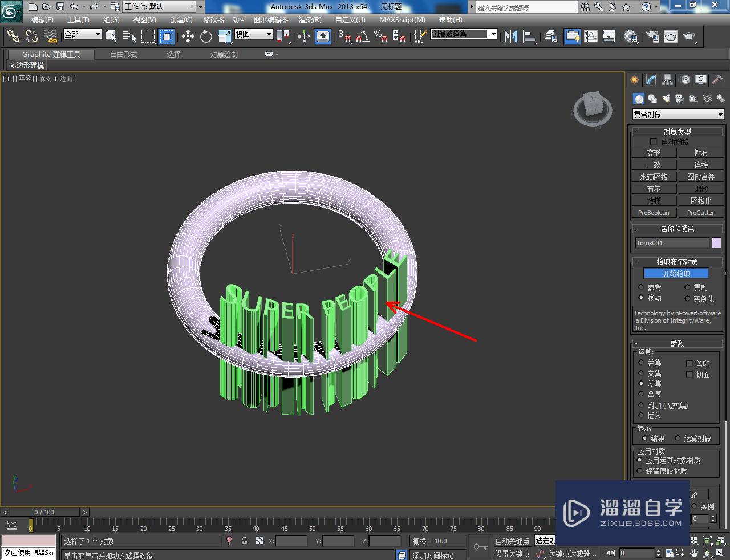Collapse the 拾取布尔对象 rollout
Screen dimensions: 730x560
pos(678,262)
